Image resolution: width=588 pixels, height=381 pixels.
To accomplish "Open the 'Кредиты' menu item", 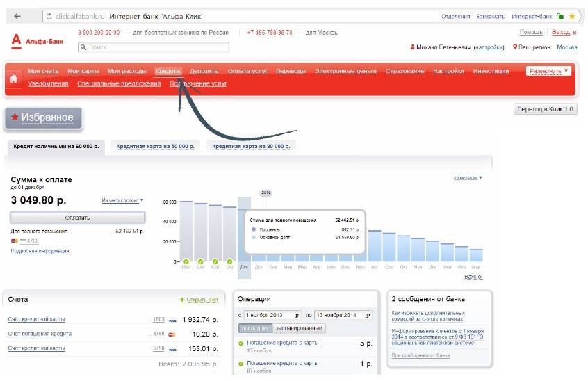I will [x=168, y=71].
